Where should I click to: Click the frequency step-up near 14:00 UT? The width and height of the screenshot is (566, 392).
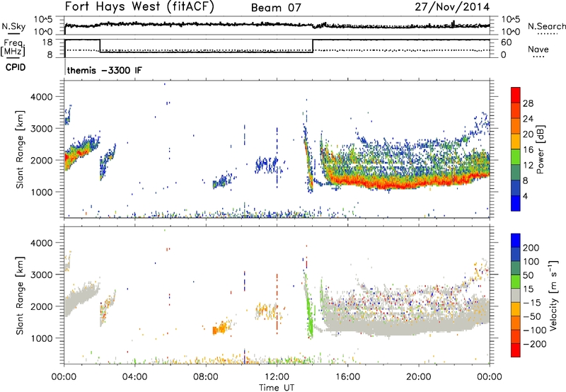click(x=313, y=46)
